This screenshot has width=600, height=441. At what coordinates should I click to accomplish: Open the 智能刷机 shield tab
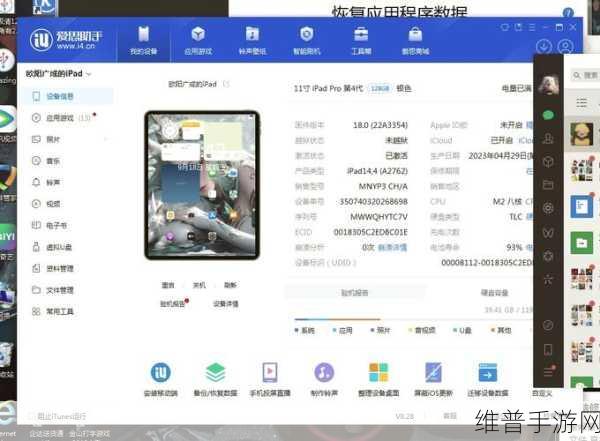click(x=307, y=40)
